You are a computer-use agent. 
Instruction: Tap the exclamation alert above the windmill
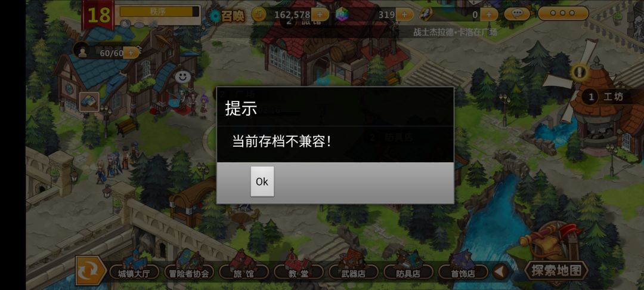[x=580, y=73]
